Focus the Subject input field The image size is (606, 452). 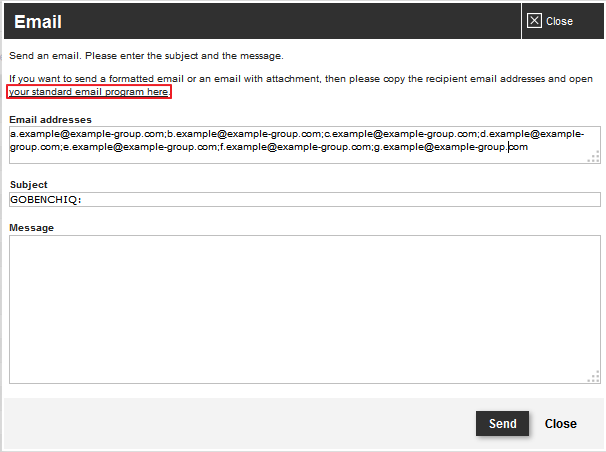coord(305,199)
